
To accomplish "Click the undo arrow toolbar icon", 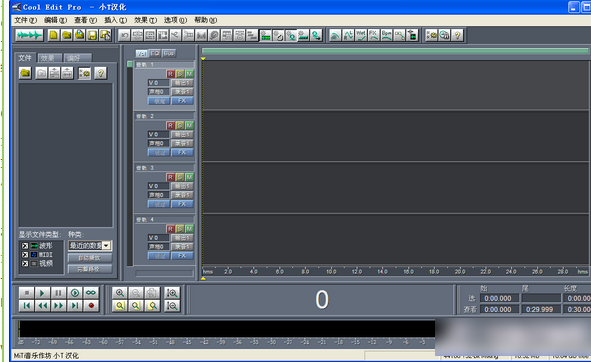I will [x=124, y=35].
